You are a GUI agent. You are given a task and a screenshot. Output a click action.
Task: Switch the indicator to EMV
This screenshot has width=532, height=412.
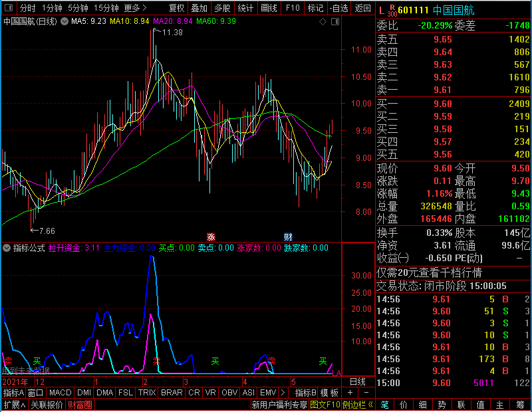(x=268, y=393)
